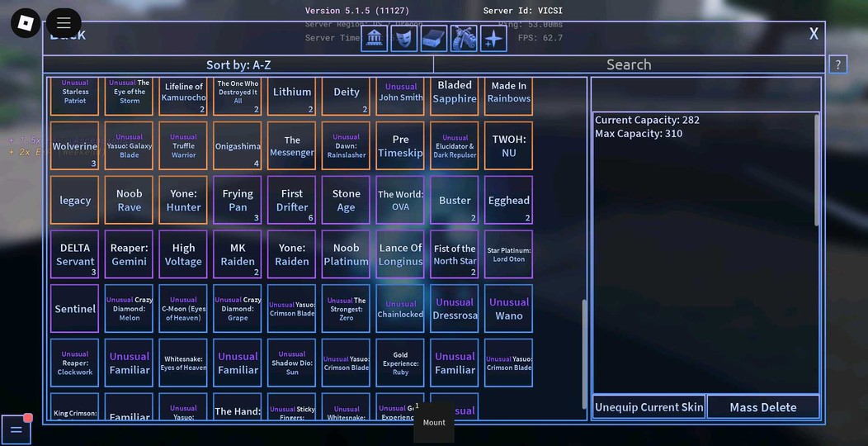This screenshot has height=446, width=868.
Task: Open the bank building icon
Action: coord(375,39)
